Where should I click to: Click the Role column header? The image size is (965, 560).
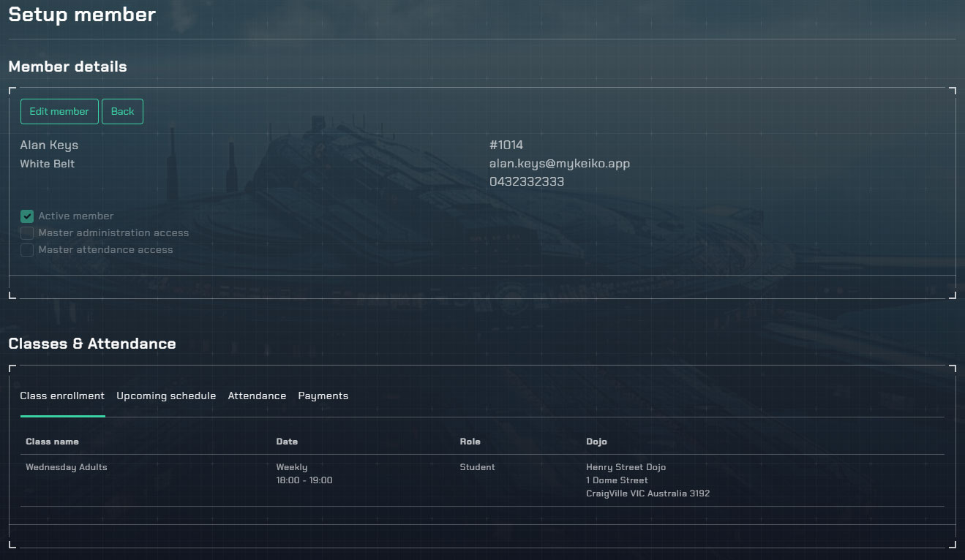click(470, 442)
